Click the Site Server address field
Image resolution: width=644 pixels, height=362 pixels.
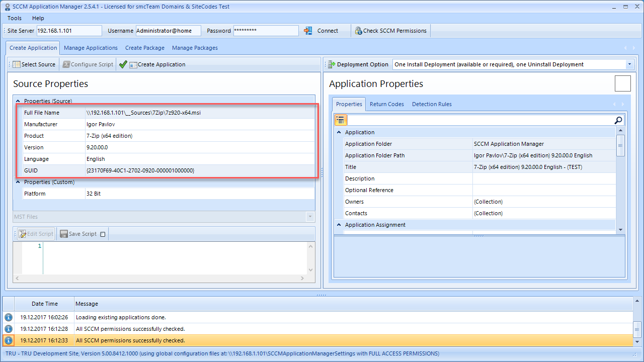[69, 31]
